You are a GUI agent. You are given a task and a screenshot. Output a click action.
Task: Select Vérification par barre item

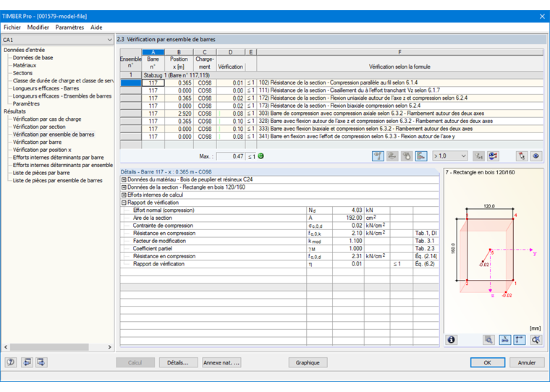point(37,142)
